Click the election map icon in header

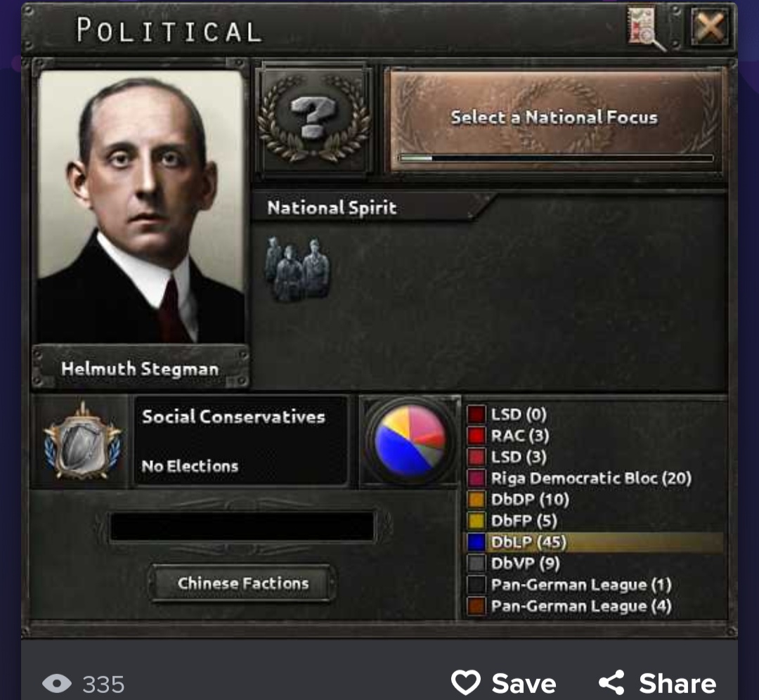pyautogui.click(x=646, y=28)
